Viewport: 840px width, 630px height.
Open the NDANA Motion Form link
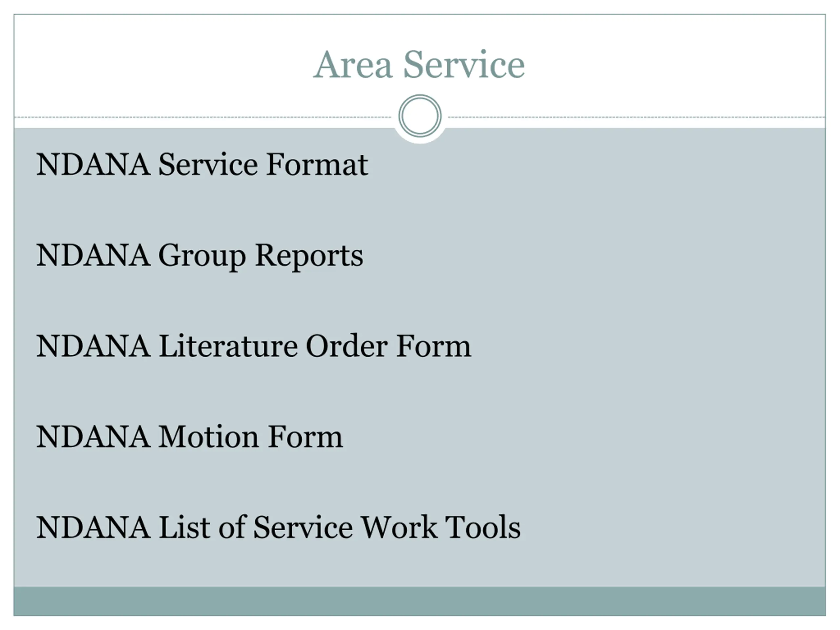[x=190, y=437]
